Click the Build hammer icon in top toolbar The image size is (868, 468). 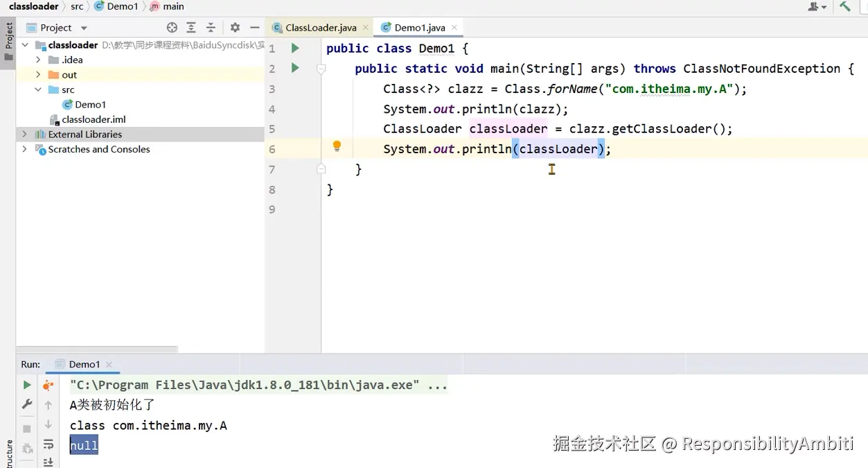click(845, 6)
